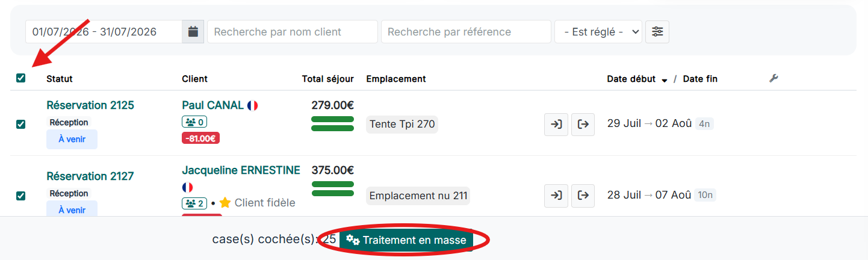868x260 pixels.
Task: Uncheck the Réservation 2127 row checkbox
Action: pos(21,196)
